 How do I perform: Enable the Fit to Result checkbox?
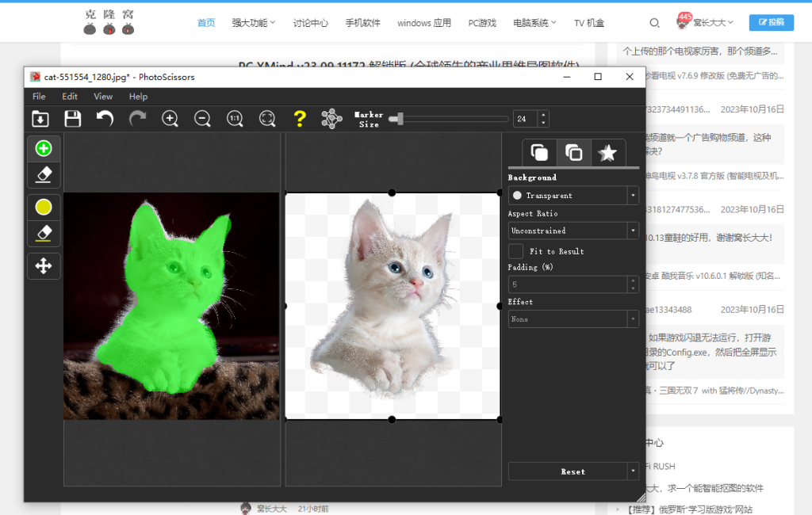[515, 251]
